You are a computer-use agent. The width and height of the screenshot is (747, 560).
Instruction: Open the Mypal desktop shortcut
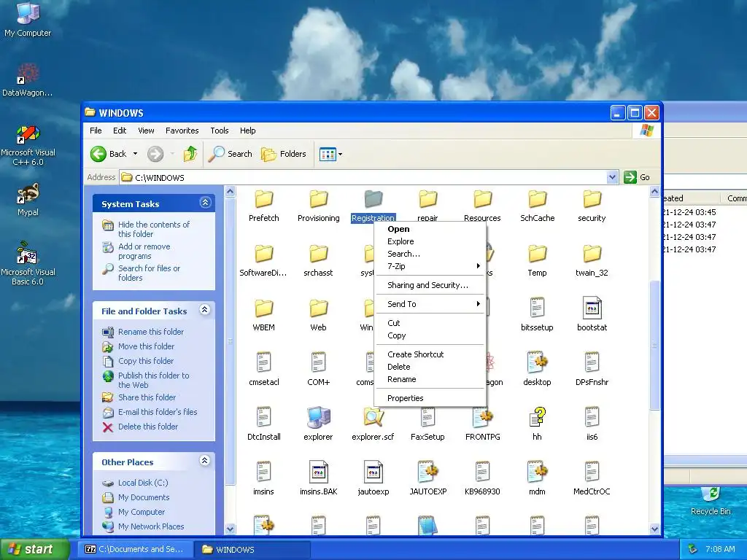[28, 200]
